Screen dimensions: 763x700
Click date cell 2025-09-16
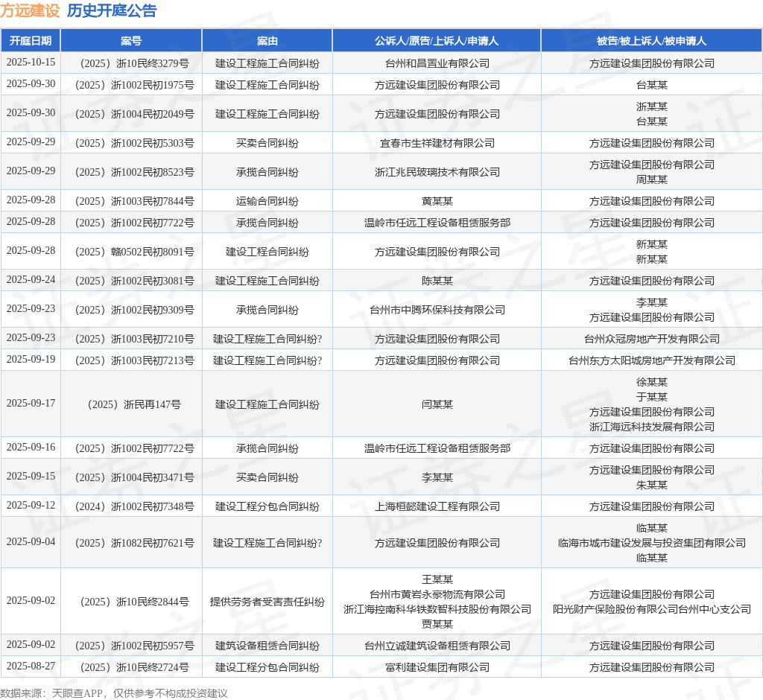click(x=31, y=447)
